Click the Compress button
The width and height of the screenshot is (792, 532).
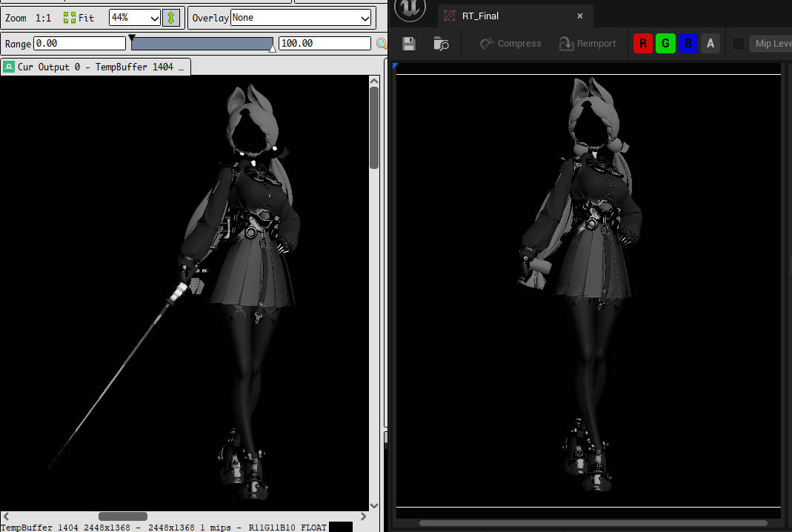tap(510, 44)
